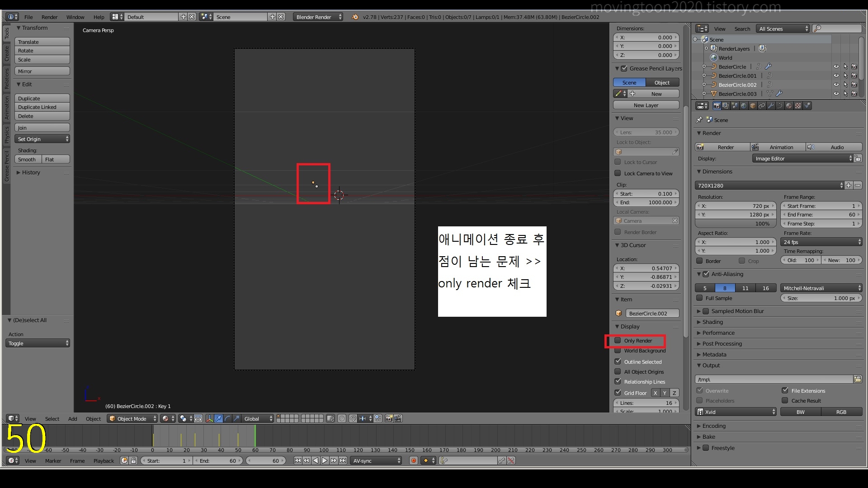868x488 pixels.
Task: Click the resolution percentage 100% slider
Action: (736, 224)
